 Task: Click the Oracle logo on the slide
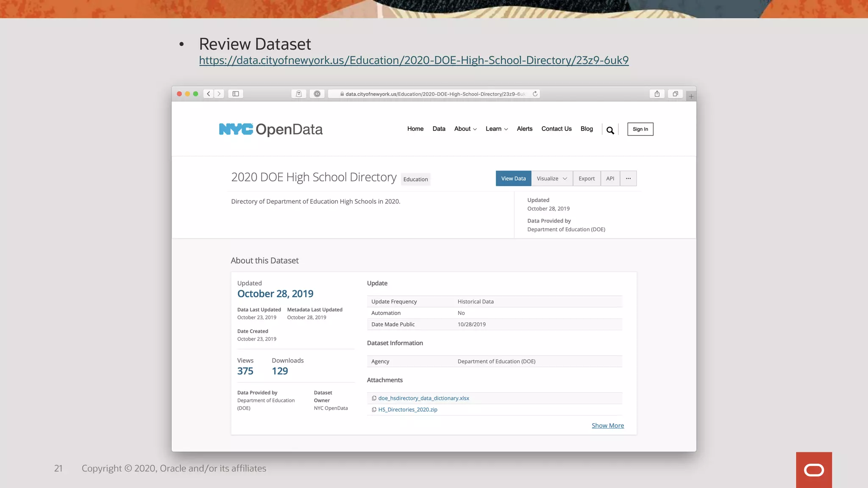[x=814, y=470]
